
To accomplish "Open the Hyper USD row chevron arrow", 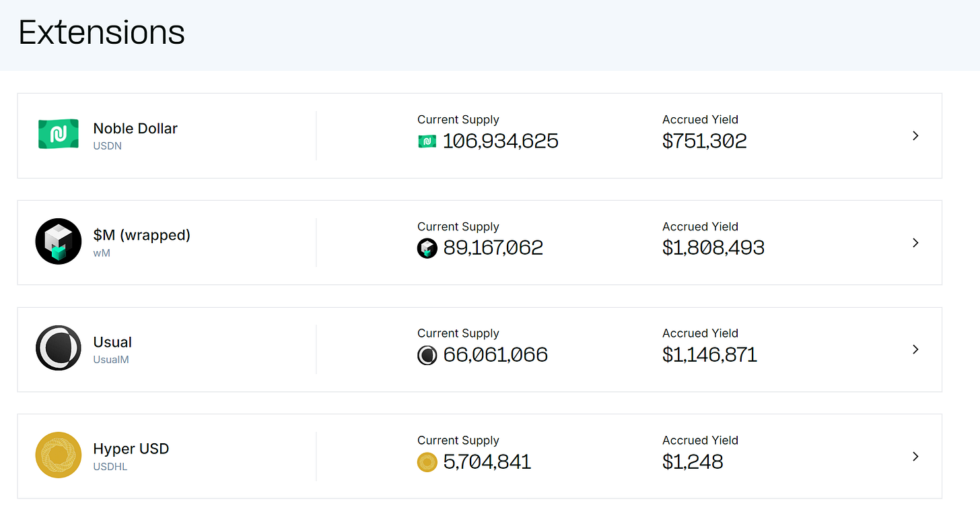I will point(915,457).
